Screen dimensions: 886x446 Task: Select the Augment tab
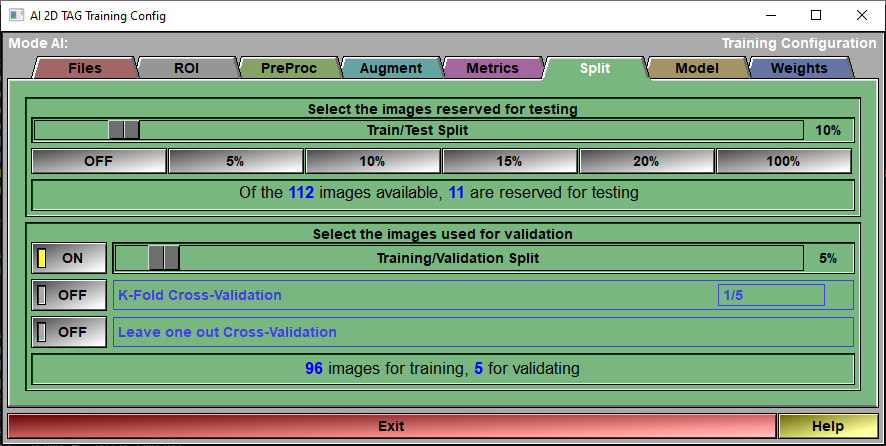click(x=391, y=68)
